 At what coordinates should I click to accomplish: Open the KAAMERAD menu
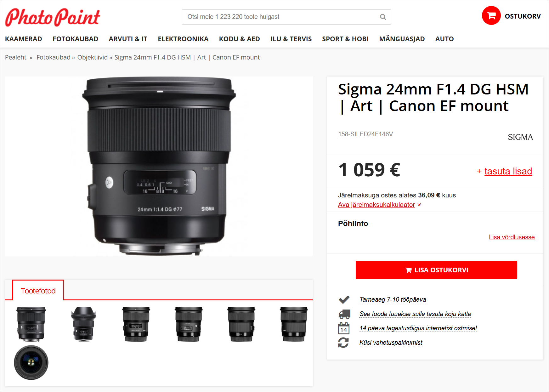24,39
